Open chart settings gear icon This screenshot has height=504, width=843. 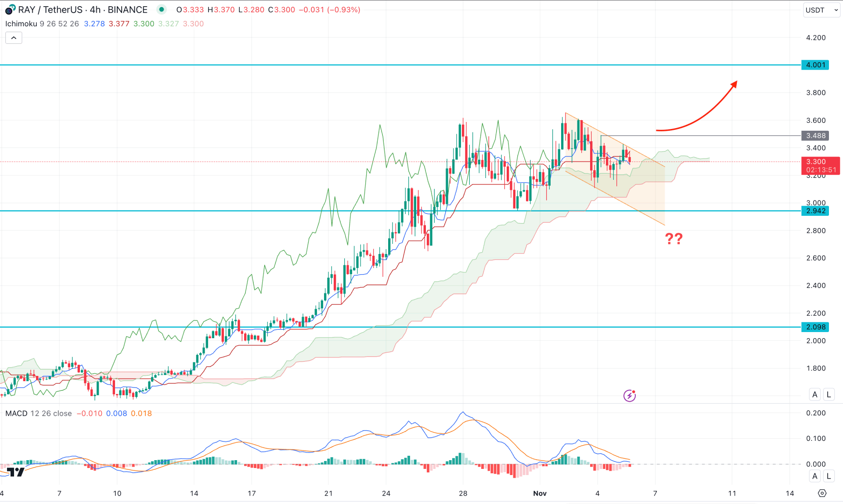822,493
